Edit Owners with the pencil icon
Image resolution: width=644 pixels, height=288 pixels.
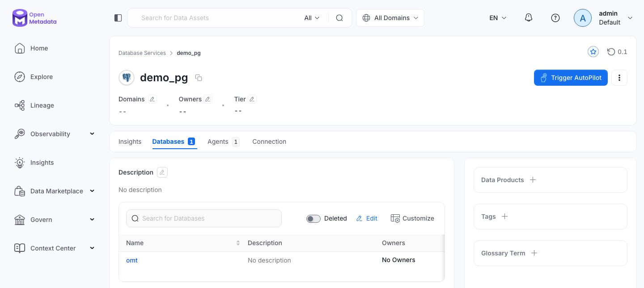pos(208,99)
